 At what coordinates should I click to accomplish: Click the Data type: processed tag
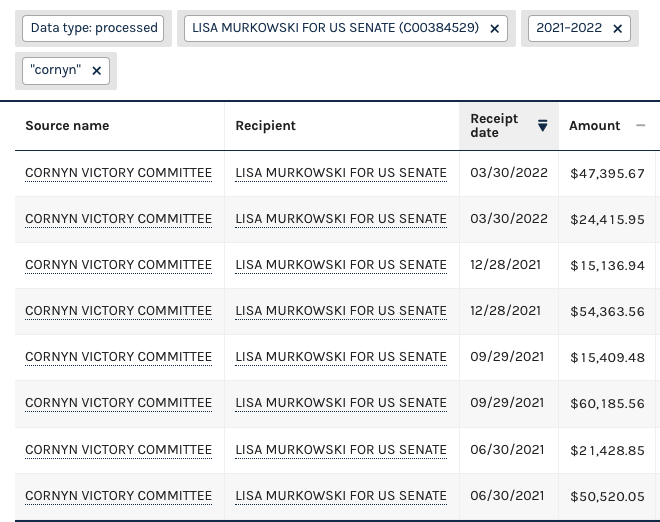93,29
